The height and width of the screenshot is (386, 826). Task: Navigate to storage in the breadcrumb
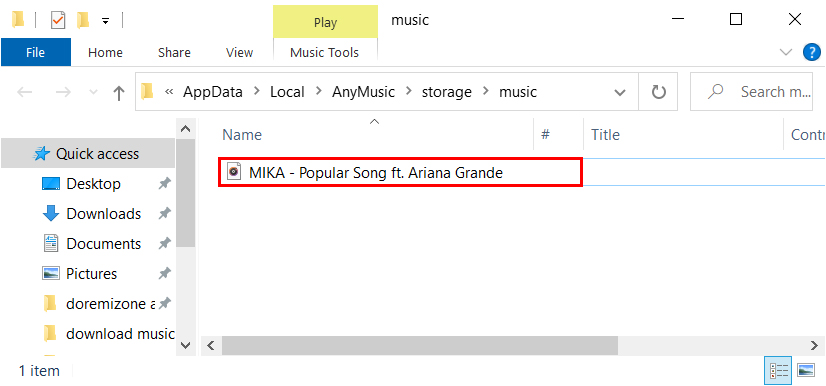pyautogui.click(x=447, y=92)
